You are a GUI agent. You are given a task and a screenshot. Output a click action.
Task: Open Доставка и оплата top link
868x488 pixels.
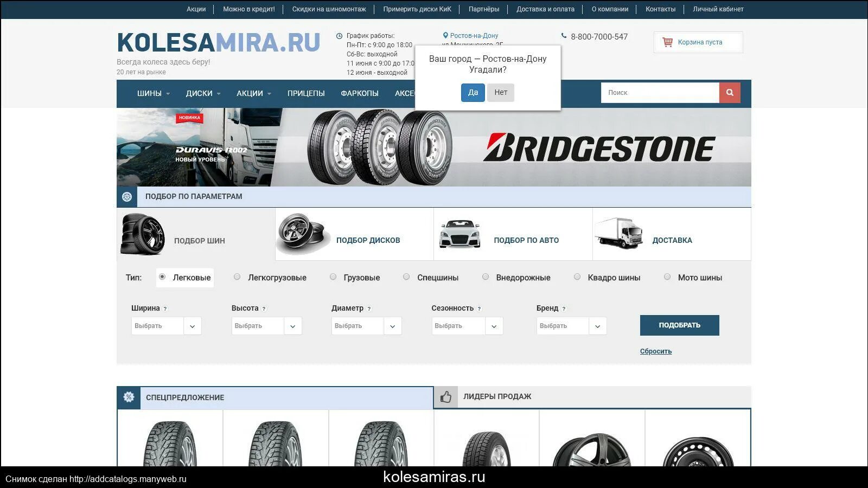(545, 9)
